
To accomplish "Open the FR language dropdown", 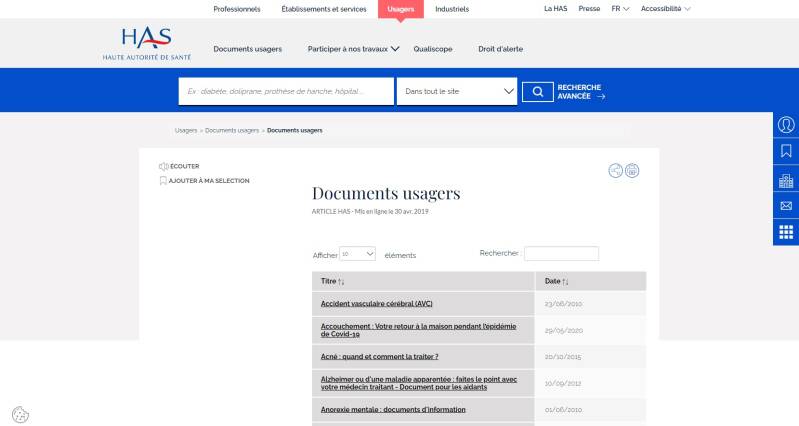I will coord(620,9).
